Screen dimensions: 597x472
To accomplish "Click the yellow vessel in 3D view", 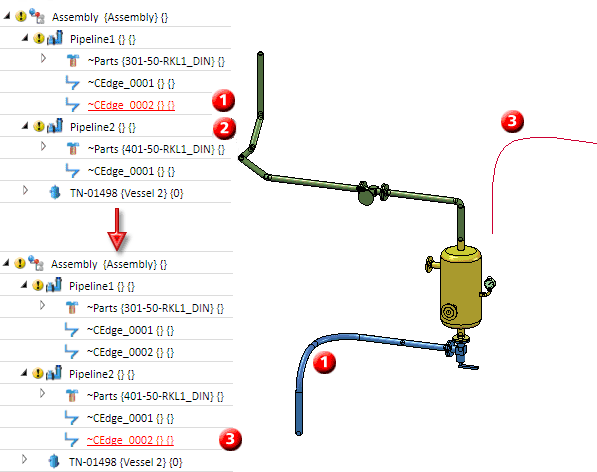I will point(460,287).
